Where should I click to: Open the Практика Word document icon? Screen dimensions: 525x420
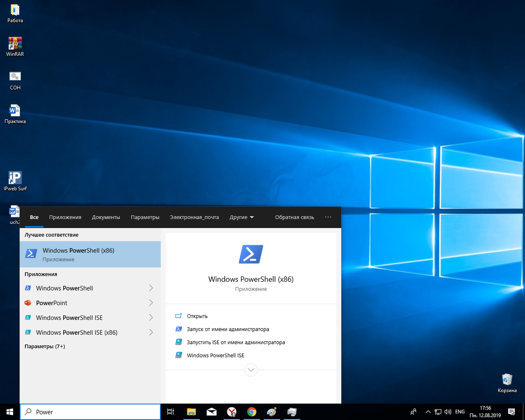[15, 114]
